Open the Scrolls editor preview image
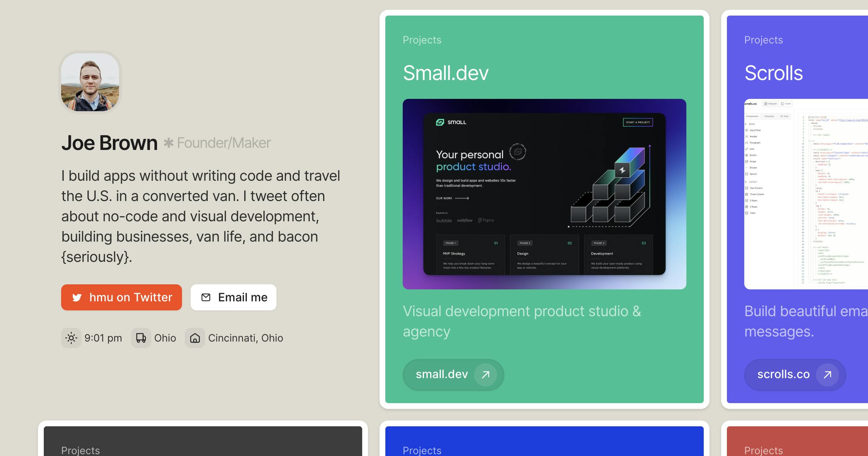This screenshot has width=868, height=456. (x=806, y=194)
